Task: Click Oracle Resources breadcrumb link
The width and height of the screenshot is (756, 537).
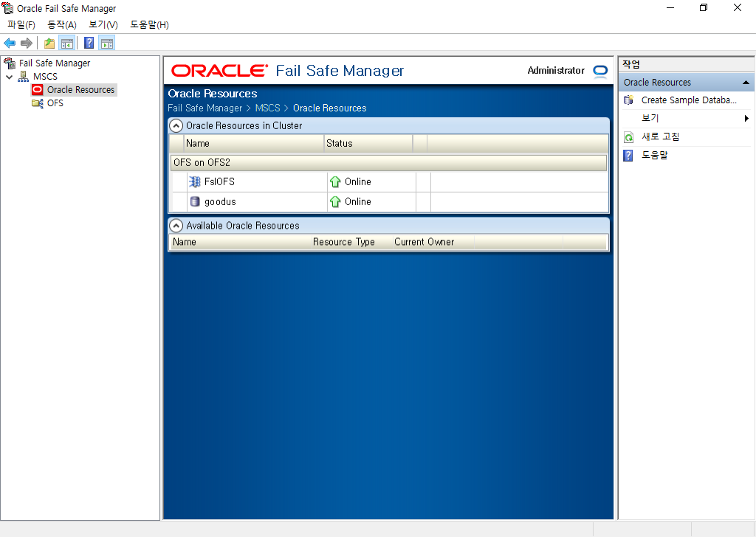Action: (x=330, y=108)
